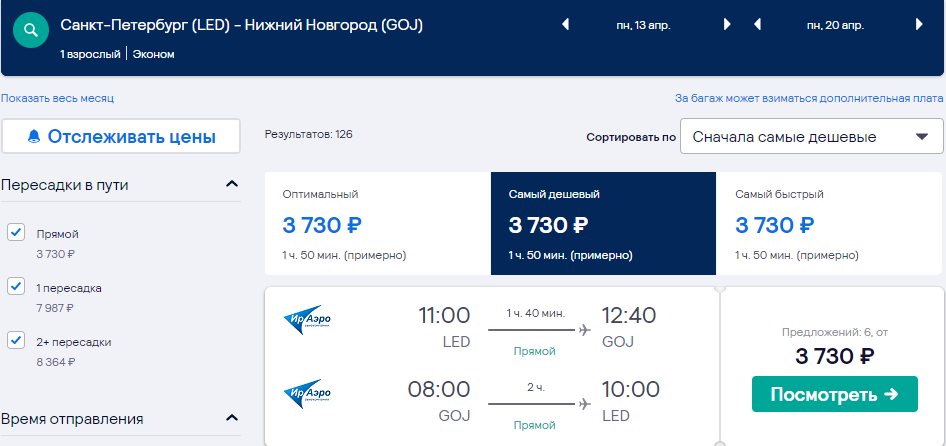This screenshot has height=446, width=946.
Task: Click the Посмотреть button
Action: [x=834, y=394]
